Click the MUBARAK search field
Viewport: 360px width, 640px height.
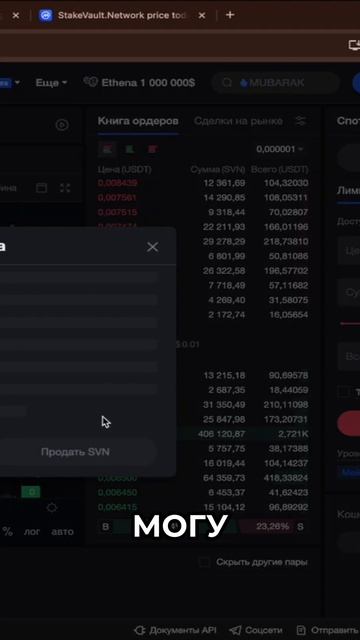276,83
